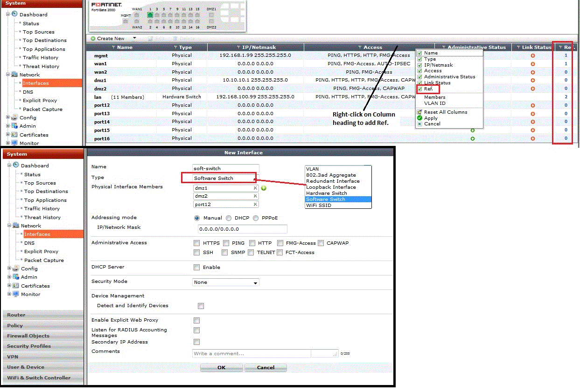Click Monitor icon in New Interface page sidebar
This screenshot has width=580, height=392.
[x=16, y=294]
